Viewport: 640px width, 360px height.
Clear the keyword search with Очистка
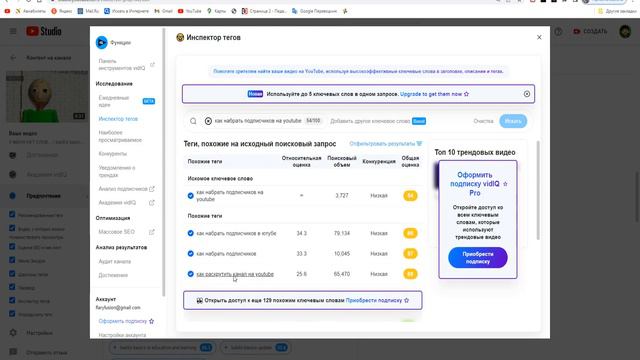pos(483,121)
